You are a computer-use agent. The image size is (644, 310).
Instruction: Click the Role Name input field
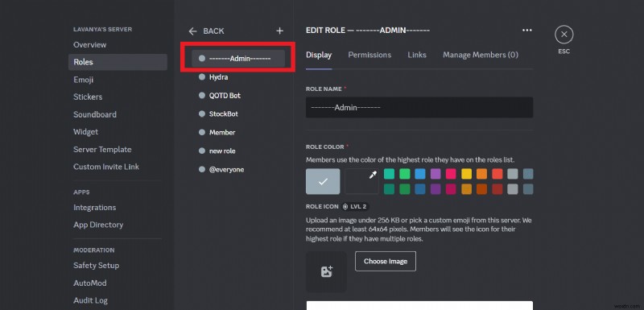click(419, 107)
